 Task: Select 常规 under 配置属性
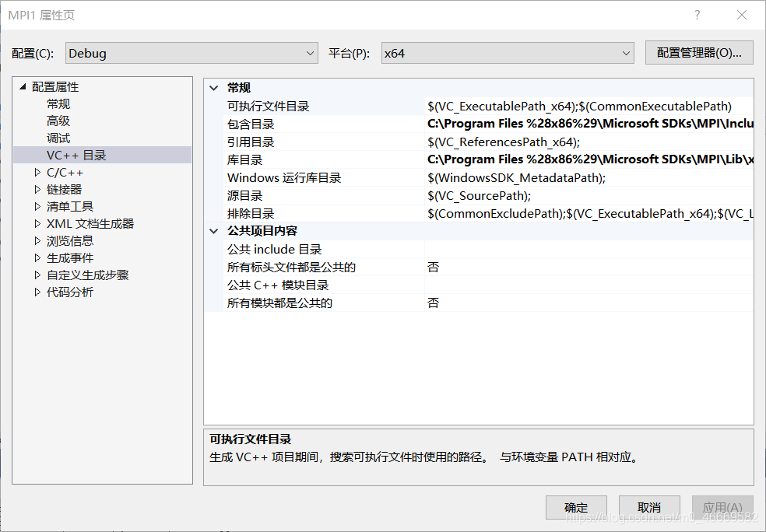click(x=58, y=103)
